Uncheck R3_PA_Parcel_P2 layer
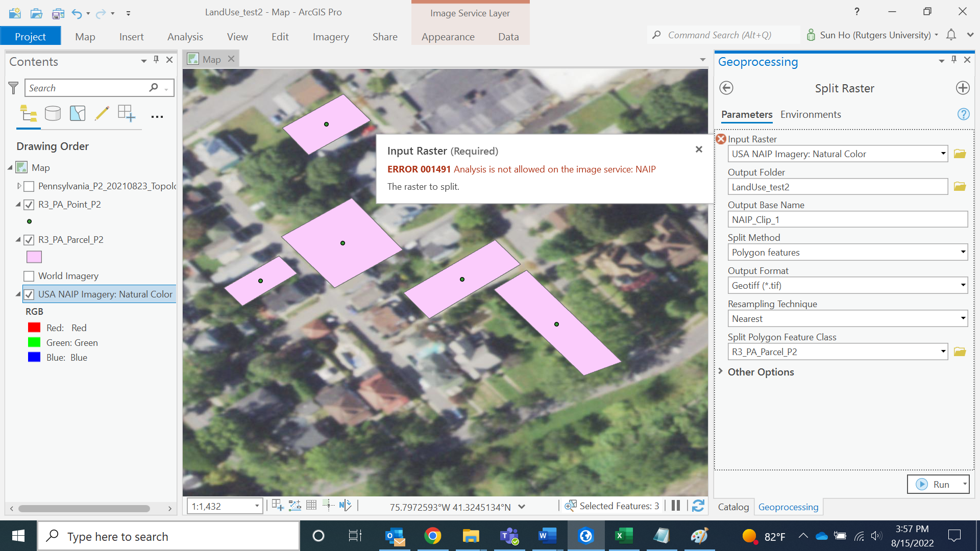Image resolution: width=980 pixels, height=551 pixels. point(29,240)
